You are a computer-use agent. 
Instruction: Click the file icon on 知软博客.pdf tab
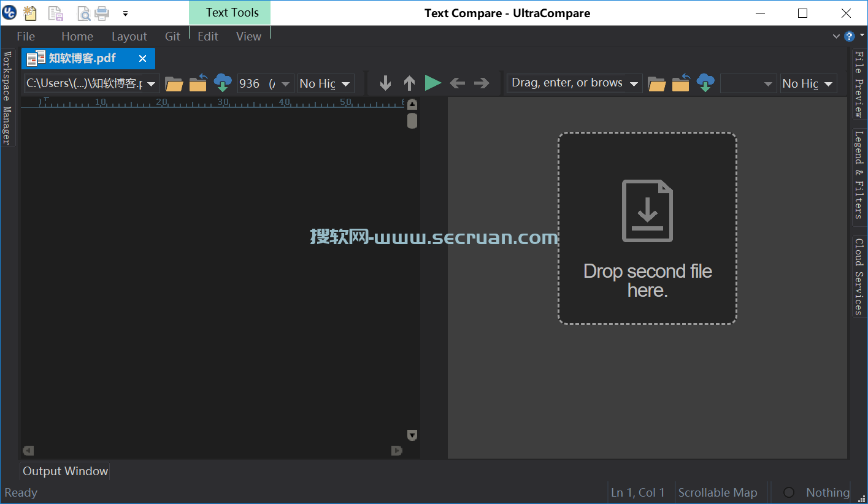click(36, 58)
